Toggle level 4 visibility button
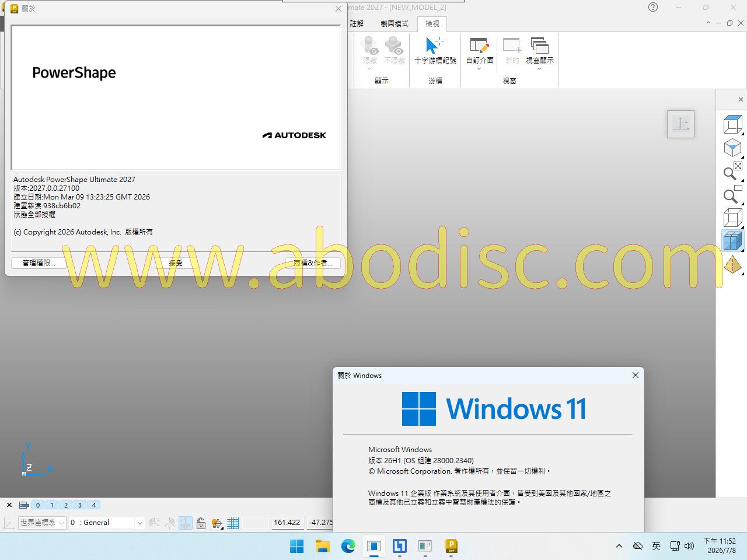 pos(94,505)
